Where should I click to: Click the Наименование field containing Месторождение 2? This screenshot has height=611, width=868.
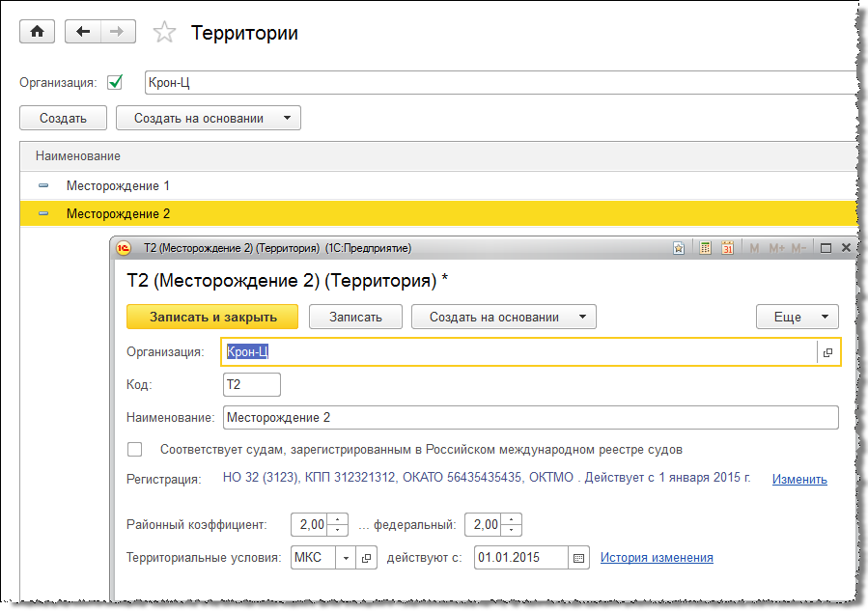pyautogui.click(x=529, y=417)
